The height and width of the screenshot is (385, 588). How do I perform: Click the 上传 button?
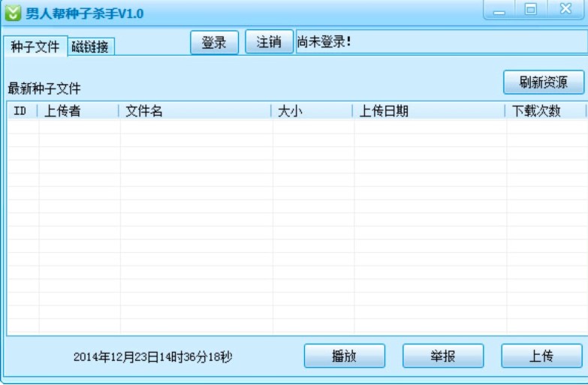pos(541,356)
